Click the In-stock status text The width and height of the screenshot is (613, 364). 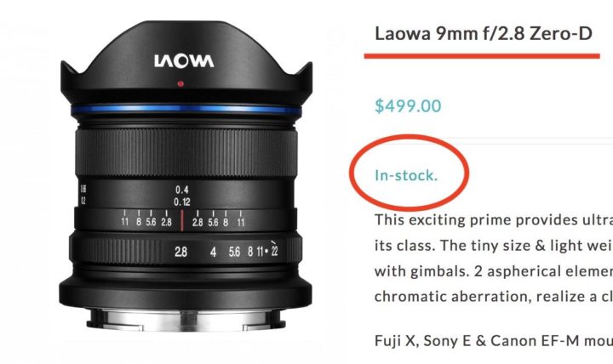(x=406, y=175)
